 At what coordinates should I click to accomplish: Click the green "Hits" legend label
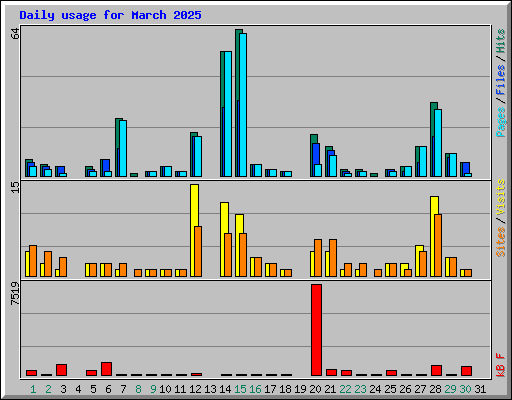pos(501,41)
